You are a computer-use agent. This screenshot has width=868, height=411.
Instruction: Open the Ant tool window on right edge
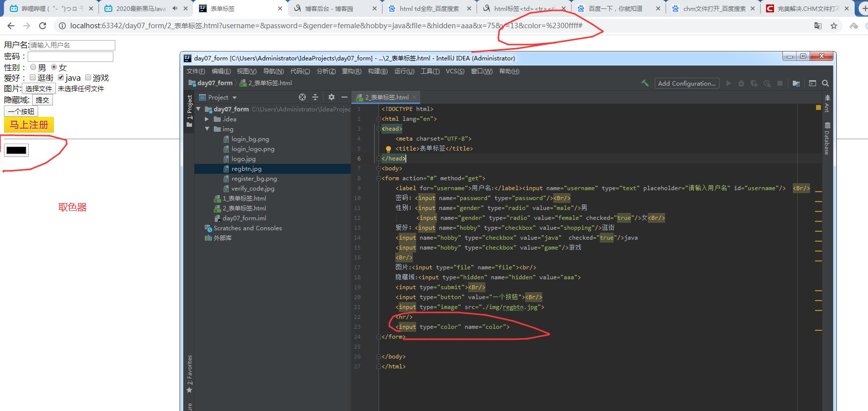[x=827, y=104]
